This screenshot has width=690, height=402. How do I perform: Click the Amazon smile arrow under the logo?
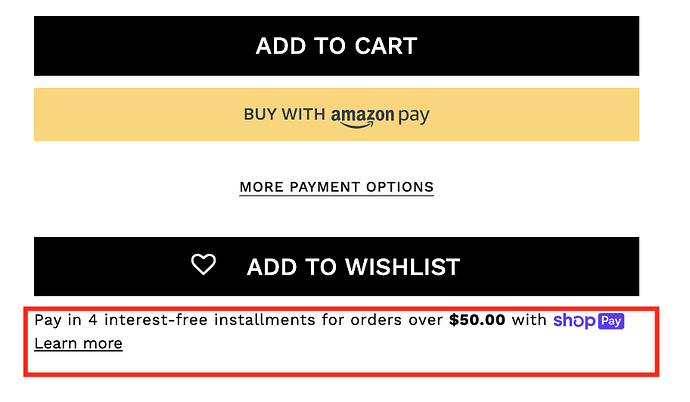[362, 123]
